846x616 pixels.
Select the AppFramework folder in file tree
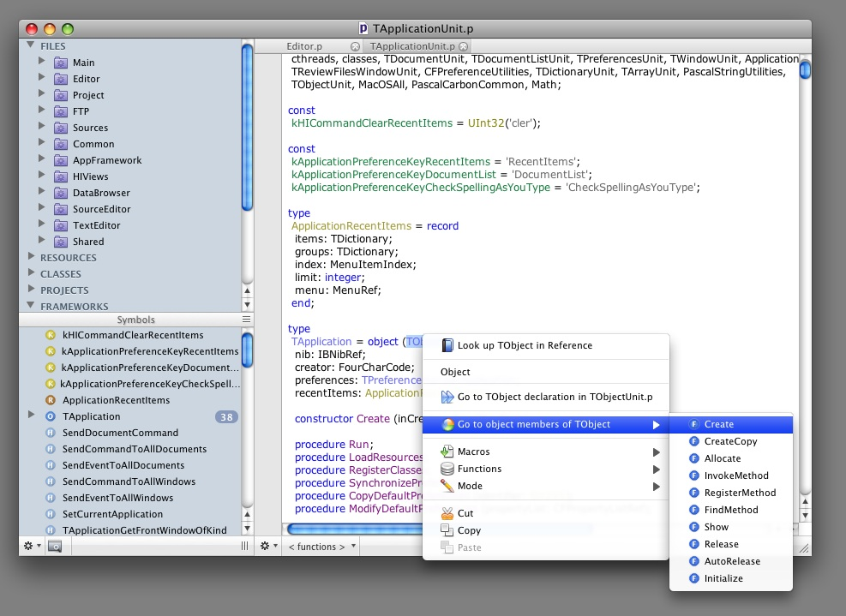click(x=106, y=160)
